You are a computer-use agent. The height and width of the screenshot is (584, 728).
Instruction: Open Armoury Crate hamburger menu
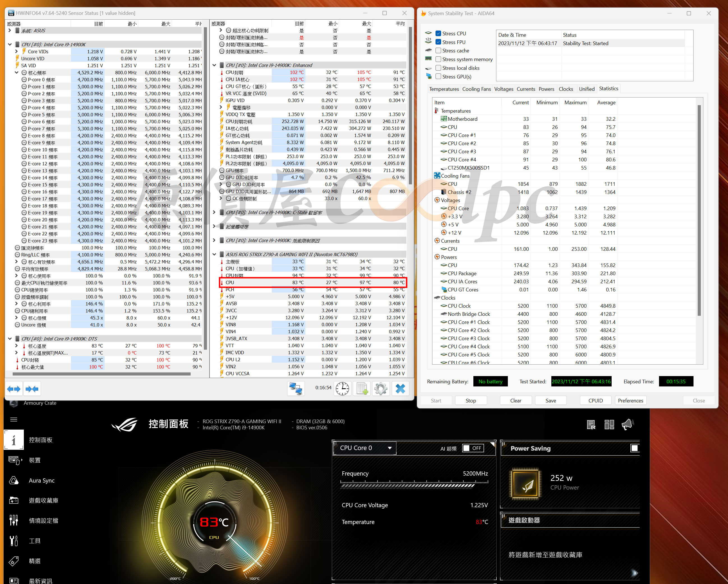[x=14, y=419]
